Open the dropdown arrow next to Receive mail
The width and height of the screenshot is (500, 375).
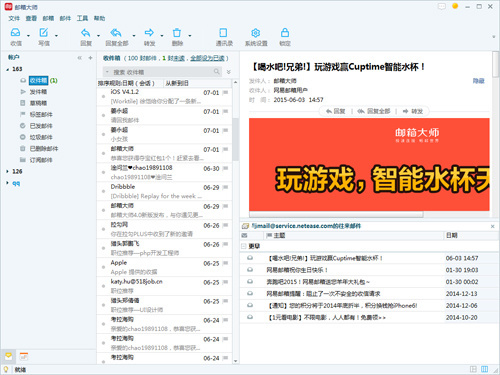point(28,35)
